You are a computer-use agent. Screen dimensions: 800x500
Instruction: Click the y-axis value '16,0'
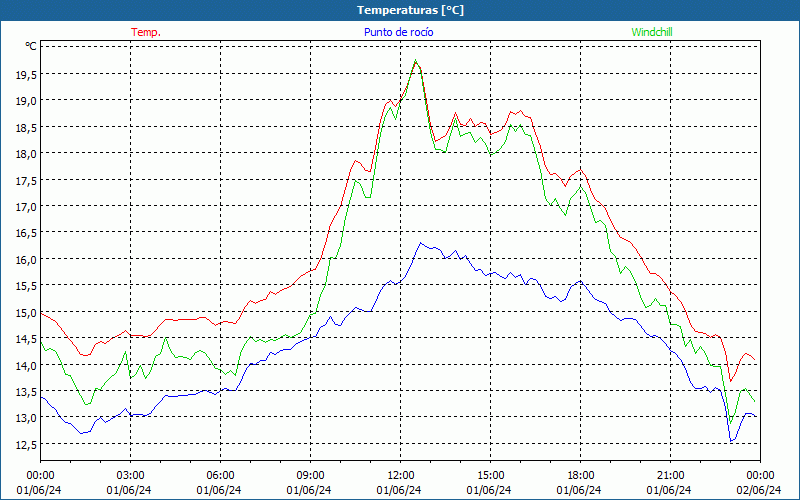(x=26, y=260)
